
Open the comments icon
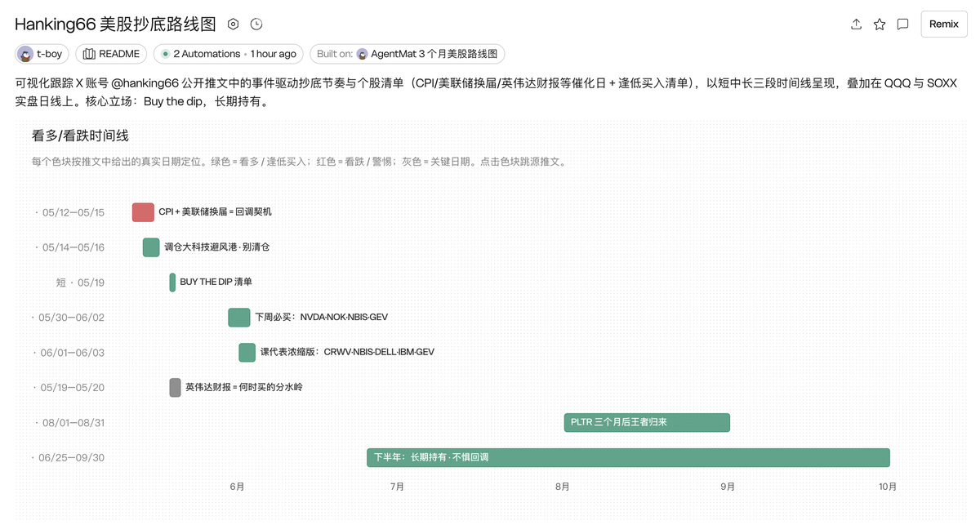902,24
